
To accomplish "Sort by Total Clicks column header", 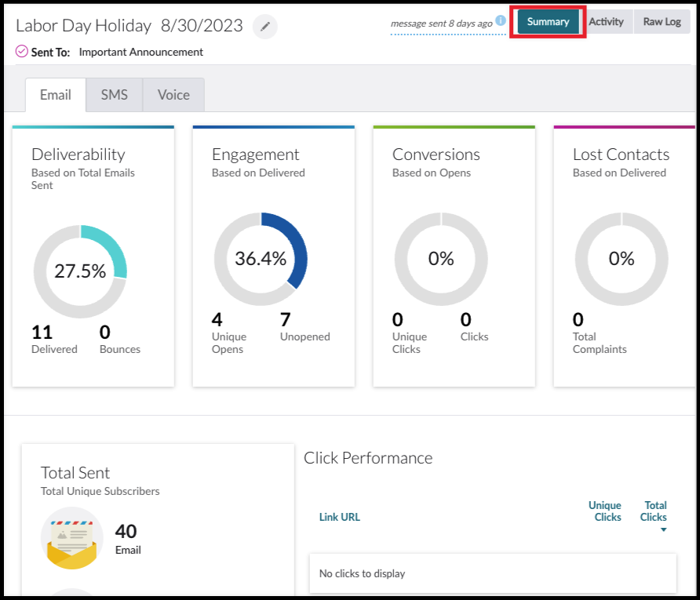I will point(654,511).
